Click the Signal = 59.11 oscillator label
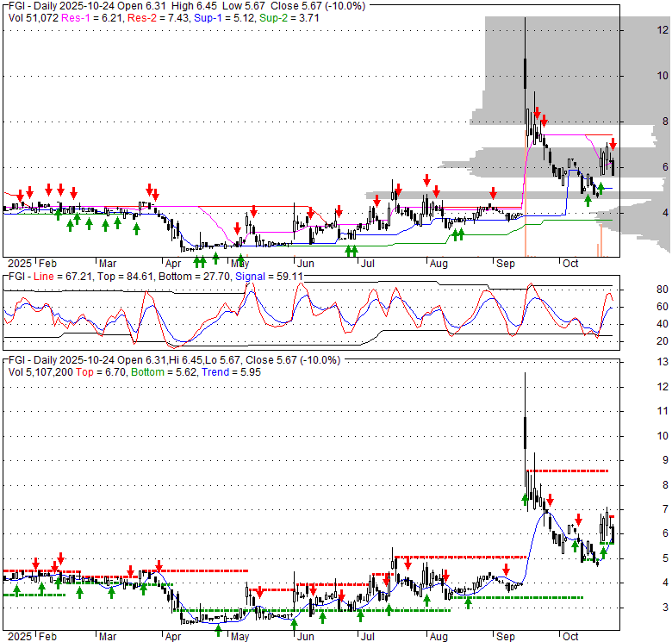Image resolution: width=672 pixels, height=642 pixels. point(269,277)
